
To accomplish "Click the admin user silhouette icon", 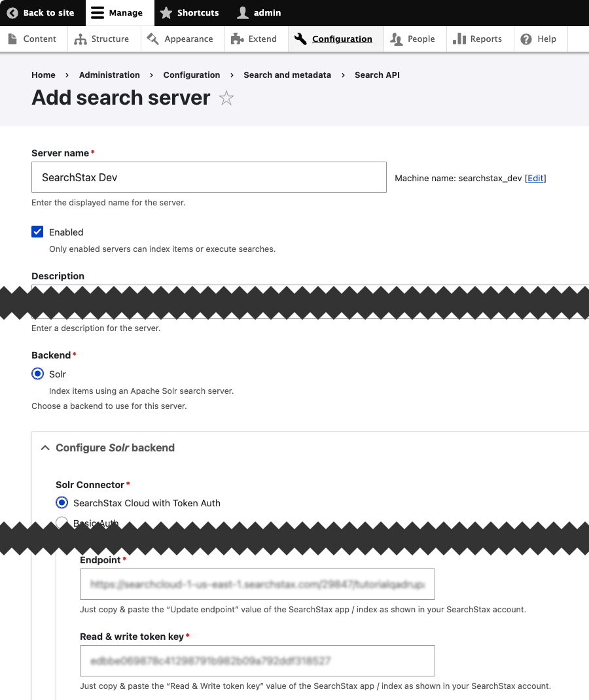I will pyautogui.click(x=243, y=13).
